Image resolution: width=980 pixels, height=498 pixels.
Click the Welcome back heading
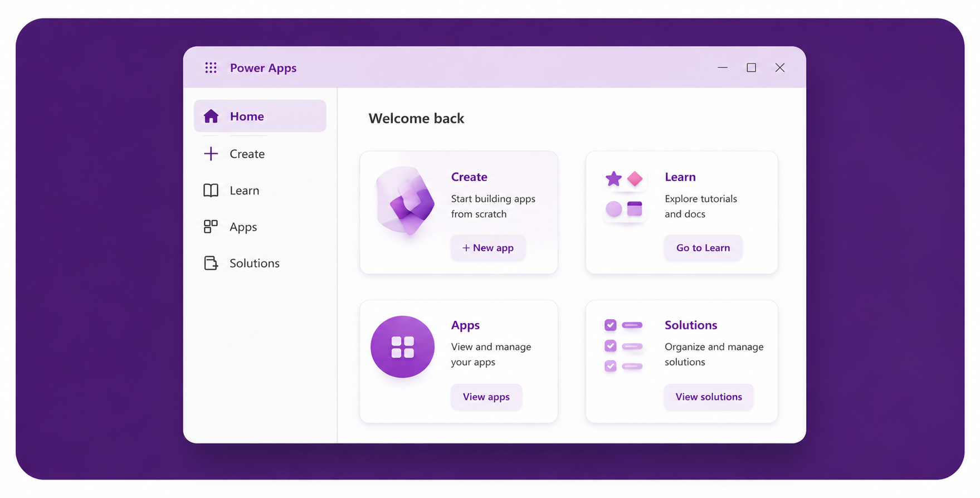(x=416, y=119)
